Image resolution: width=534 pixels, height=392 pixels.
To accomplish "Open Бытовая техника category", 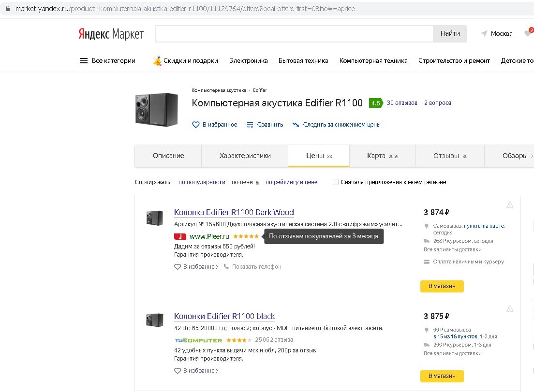I will pos(303,60).
